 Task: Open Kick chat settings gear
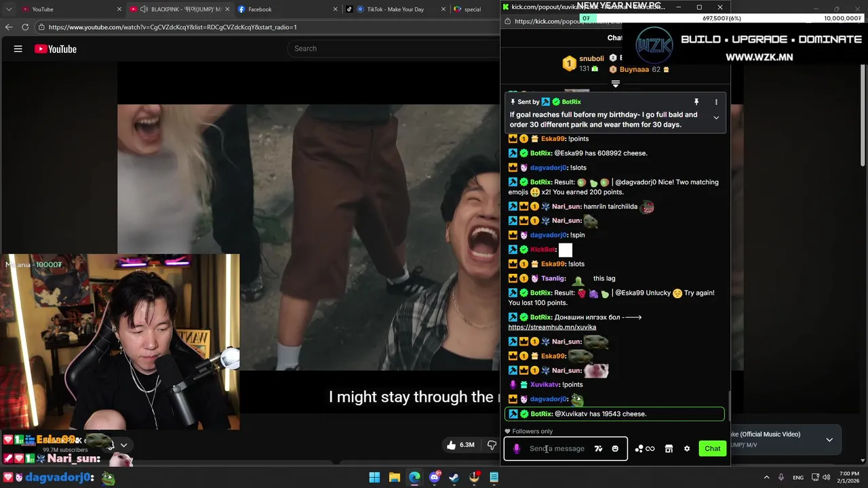(x=687, y=449)
